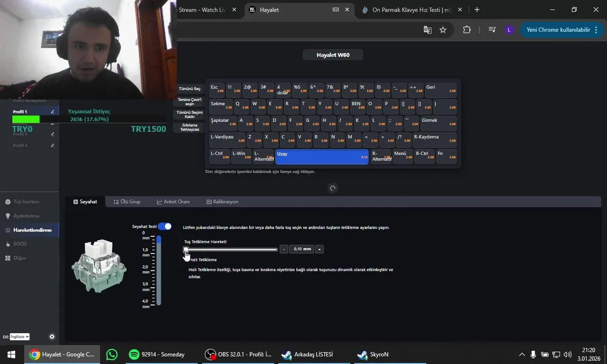Select the Girmek enter key
The height and width of the screenshot is (364, 607).
pyautogui.click(x=438, y=123)
